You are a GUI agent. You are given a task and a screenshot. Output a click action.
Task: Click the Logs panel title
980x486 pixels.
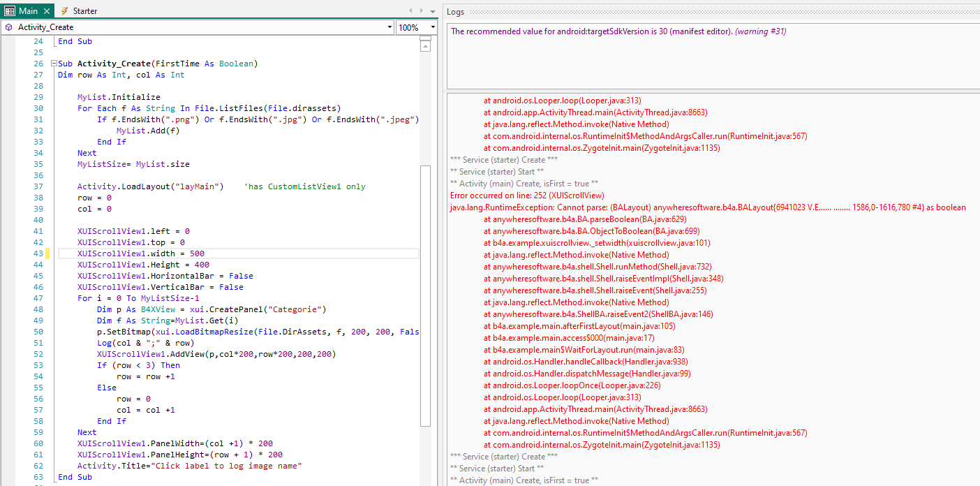pos(455,12)
